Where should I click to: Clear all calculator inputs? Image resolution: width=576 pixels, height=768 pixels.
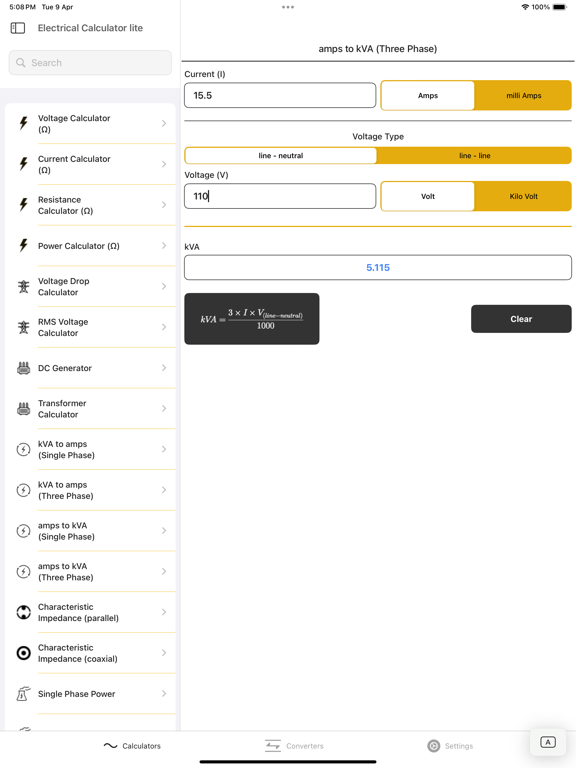point(521,319)
